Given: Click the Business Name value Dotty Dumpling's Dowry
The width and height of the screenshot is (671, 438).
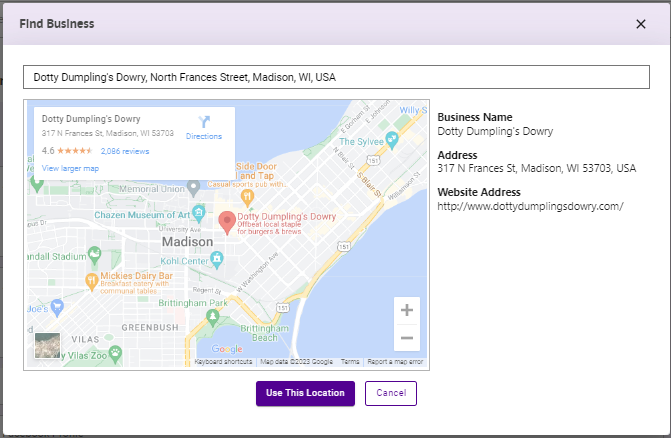Looking at the screenshot, I should [495, 131].
